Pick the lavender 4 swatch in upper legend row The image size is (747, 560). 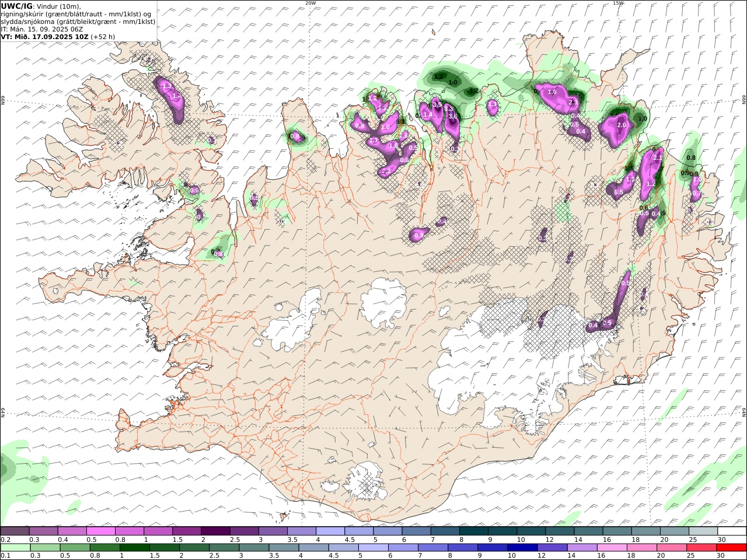(330, 531)
